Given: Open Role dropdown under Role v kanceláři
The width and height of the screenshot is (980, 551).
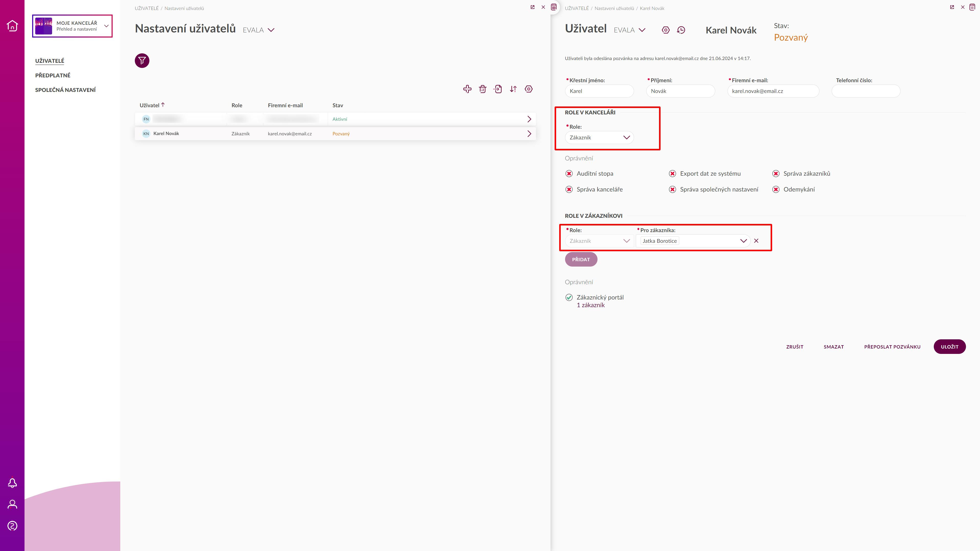Looking at the screenshot, I should (x=599, y=137).
